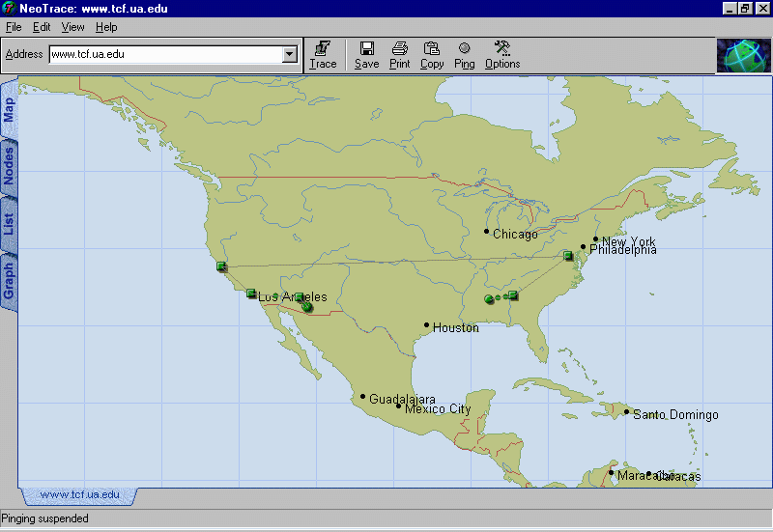Select the San Francisco area node marker
The image size is (773, 532).
[x=221, y=266]
